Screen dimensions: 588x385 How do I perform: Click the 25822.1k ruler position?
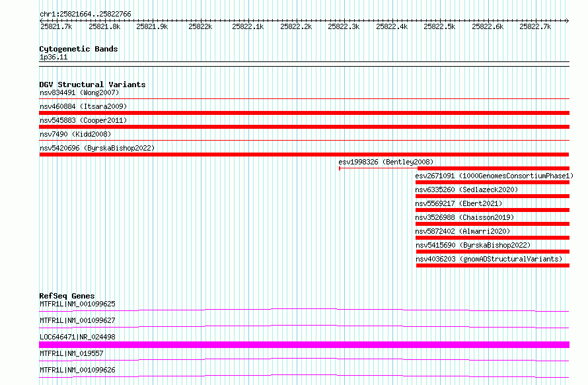tap(248, 26)
